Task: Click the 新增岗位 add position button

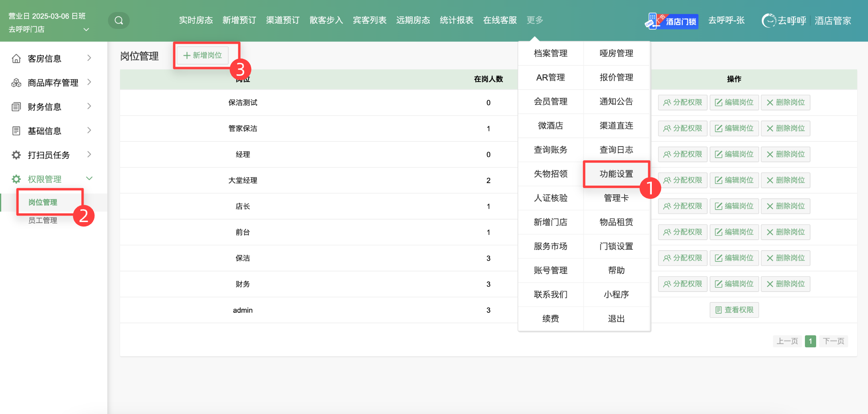Action: pyautogui.click(x=203, y=55)
